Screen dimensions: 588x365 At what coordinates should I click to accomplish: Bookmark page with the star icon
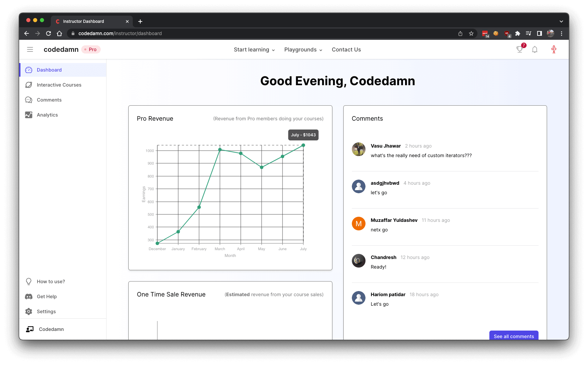point(471,33)
